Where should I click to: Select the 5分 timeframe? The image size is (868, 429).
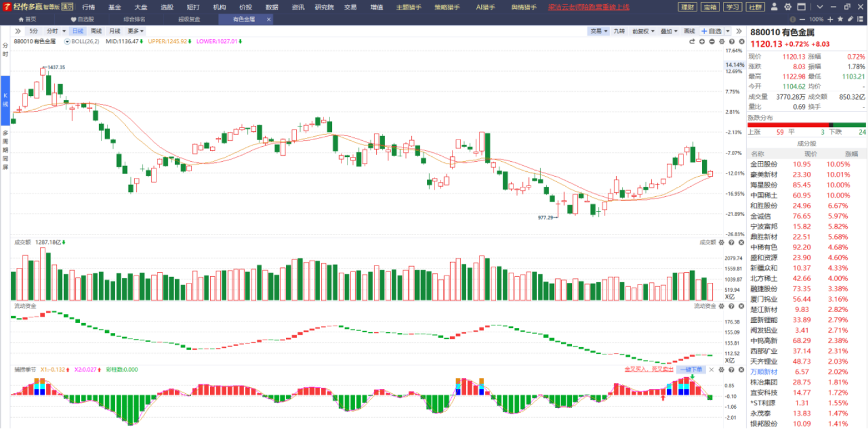point(34,31)
